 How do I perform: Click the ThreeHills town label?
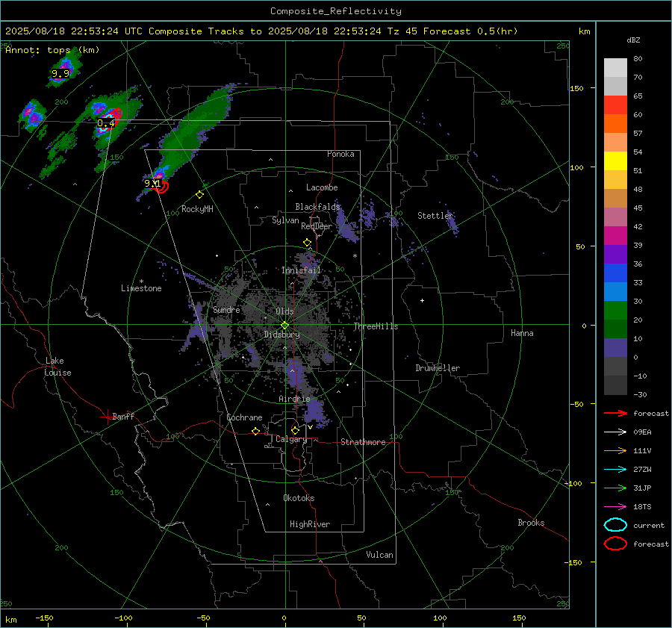pos(376,326)
